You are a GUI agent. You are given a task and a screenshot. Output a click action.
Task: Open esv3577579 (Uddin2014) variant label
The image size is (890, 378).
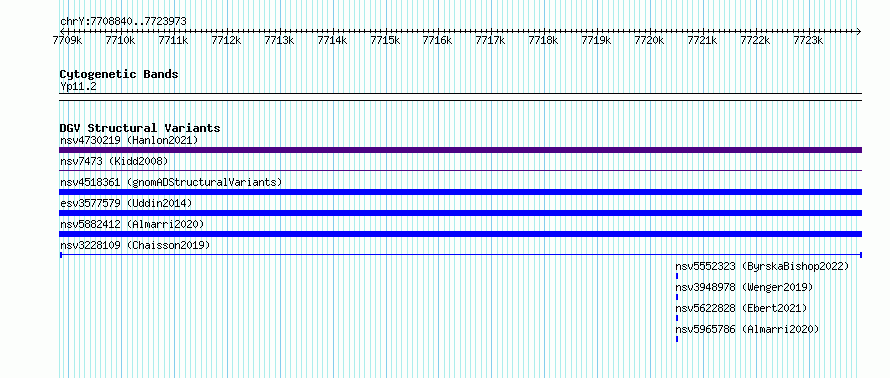(126, 203)
